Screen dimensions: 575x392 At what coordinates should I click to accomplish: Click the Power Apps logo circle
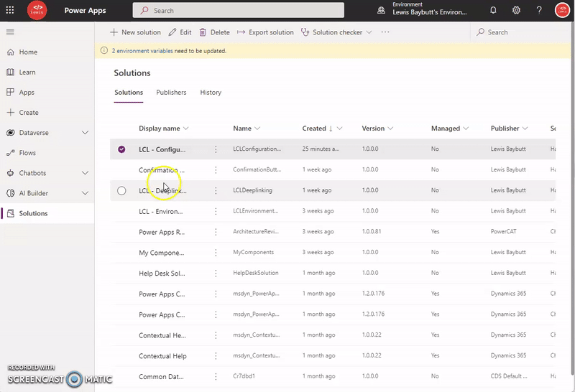(37, 10)
